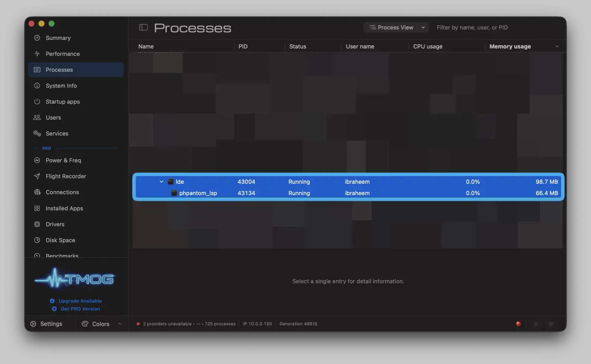Open the Summary sidebar icon
591x364 pixels.
point(37,38)
